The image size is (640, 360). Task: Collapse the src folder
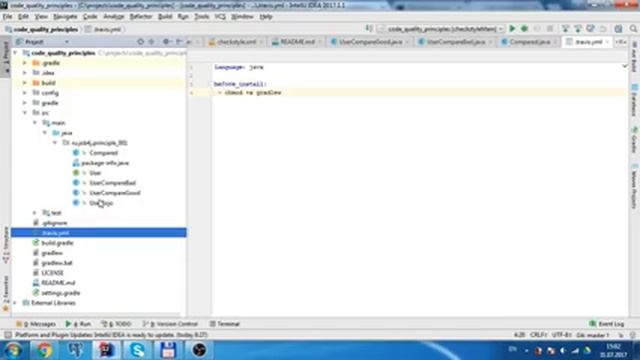pos(24,113)
